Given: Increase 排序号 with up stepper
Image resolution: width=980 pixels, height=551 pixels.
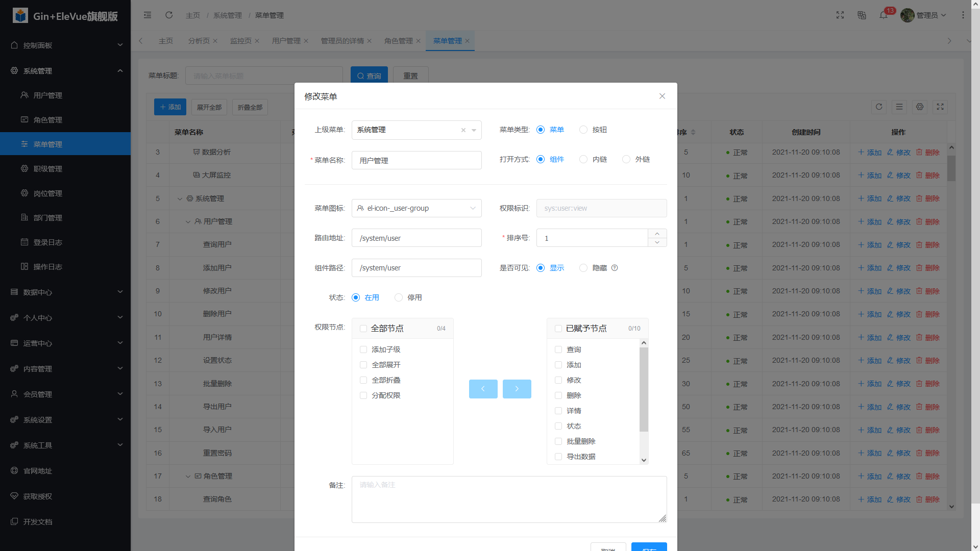Looking at the screenshot, I should coord(657,234).
